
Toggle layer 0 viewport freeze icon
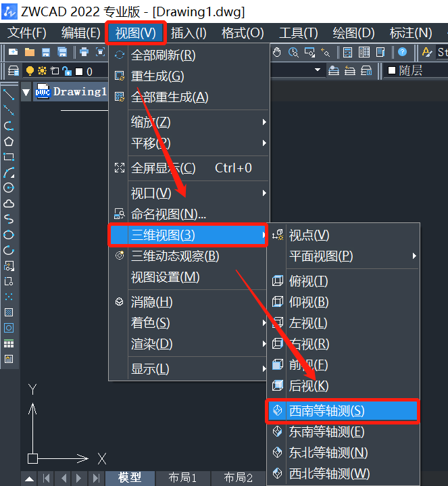[x=55, y=71]
